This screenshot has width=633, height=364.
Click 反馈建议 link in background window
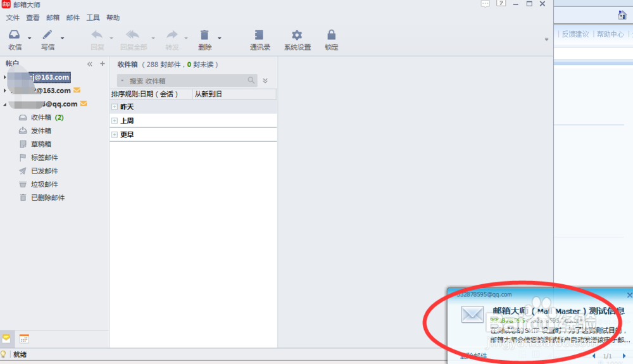pos(575,34)
